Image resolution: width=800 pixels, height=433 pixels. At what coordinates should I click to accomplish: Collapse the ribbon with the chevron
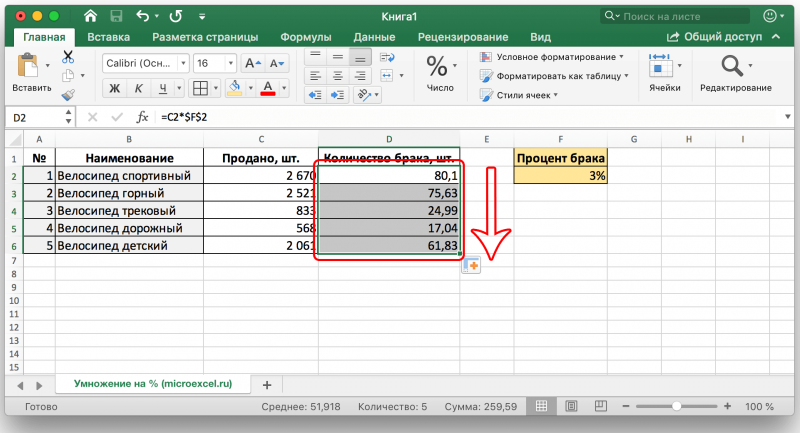click(776, 37)
